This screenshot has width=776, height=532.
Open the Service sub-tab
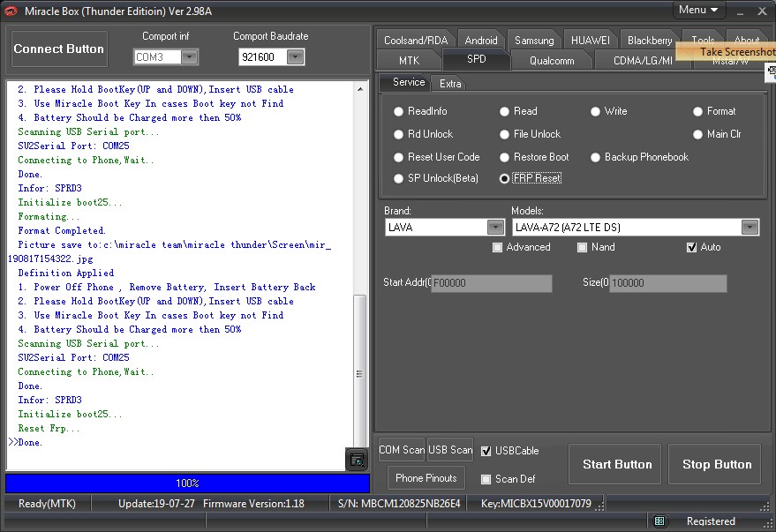[x=408, y=83]
